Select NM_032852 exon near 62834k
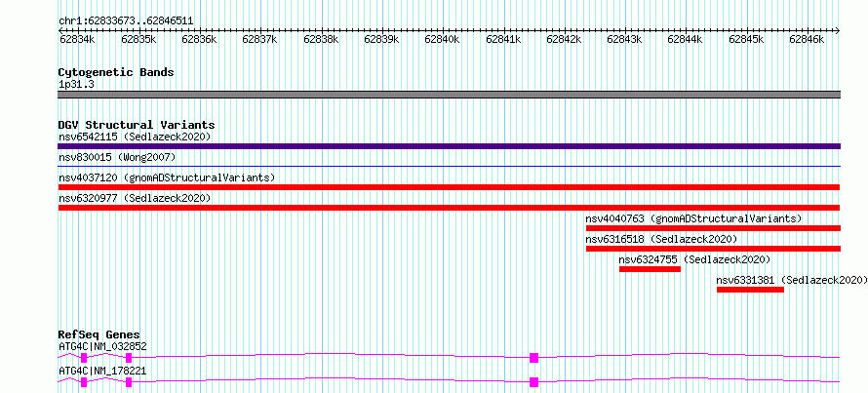Image resolution: width=868 pixels, height=393 pixels. click(x=84, y=358)
